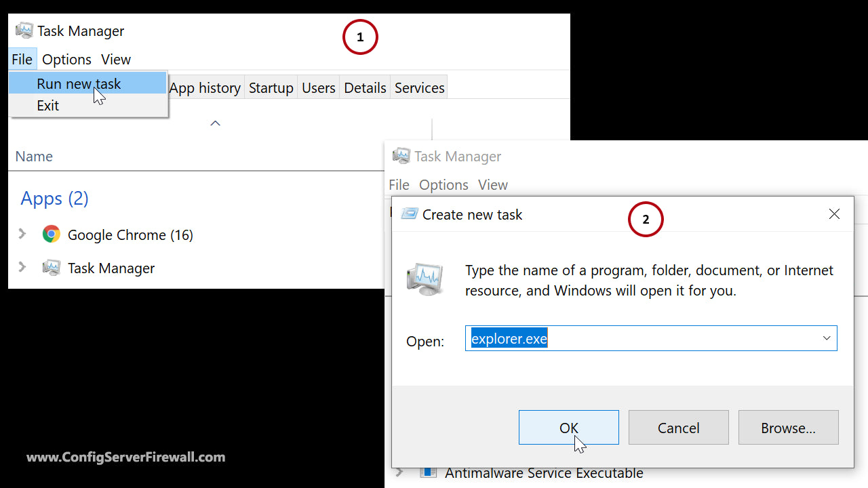Expand the Google Chrome process group
This screenshot has width=868, height=488.
20,234
